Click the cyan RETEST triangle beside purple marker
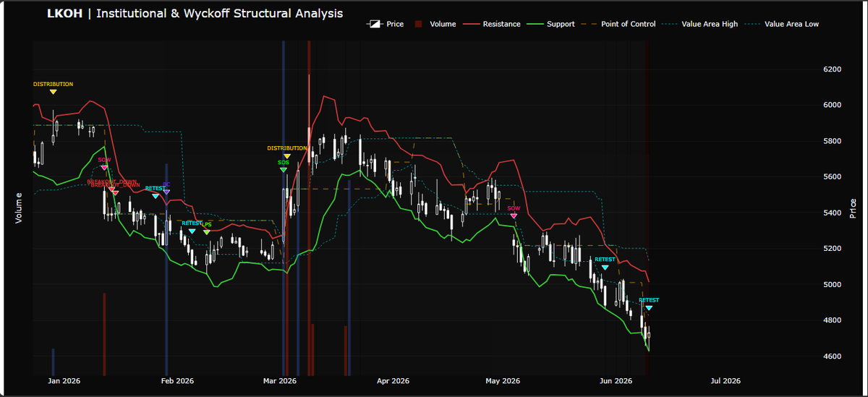 tap(156, 196)
